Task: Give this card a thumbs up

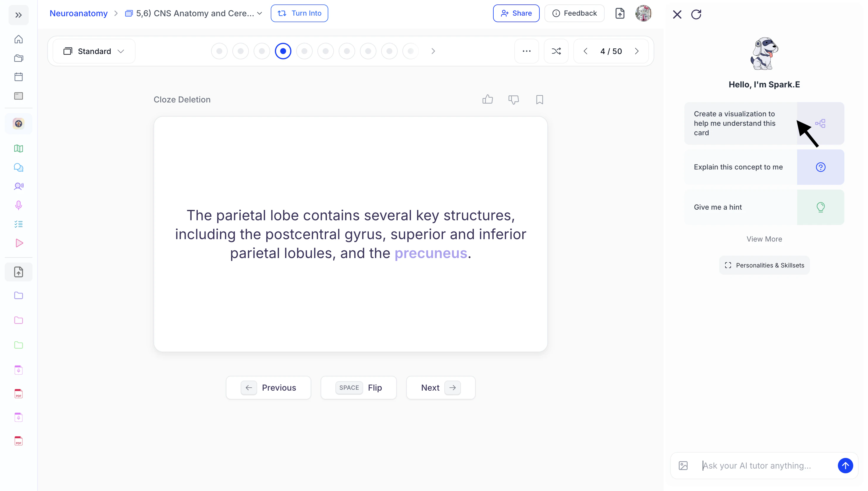Action: (487, 99)
